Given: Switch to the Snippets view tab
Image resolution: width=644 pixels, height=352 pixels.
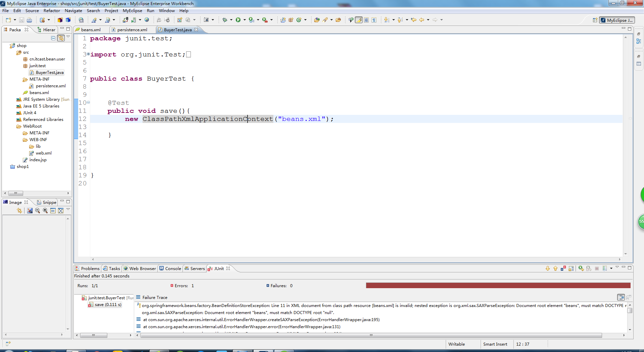Looking at the screenshot, I should [x=47, y=202].
